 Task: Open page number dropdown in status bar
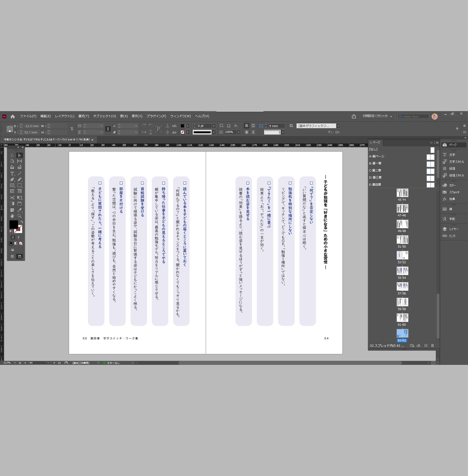point(48,363)
